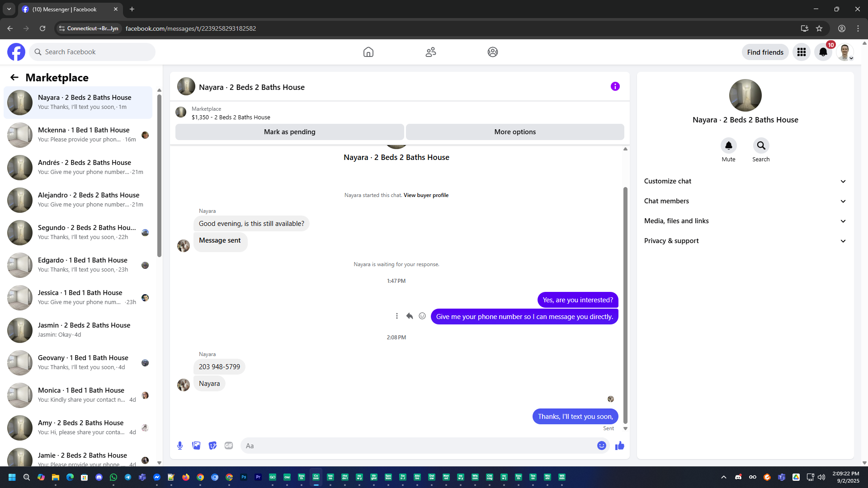The image size is (868, 488).
Task: Toggle the conversation information panel
Action: tap(615, 86)
